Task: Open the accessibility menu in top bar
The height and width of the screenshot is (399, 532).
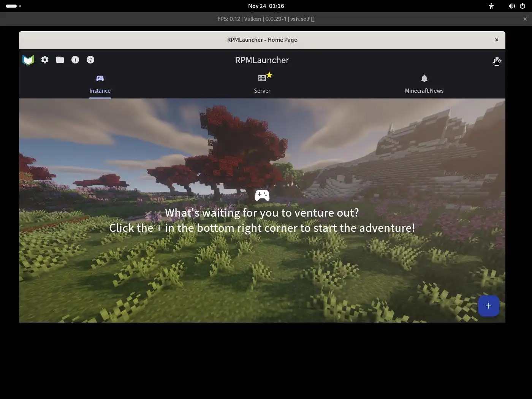Action: click(x=491, y=6)
